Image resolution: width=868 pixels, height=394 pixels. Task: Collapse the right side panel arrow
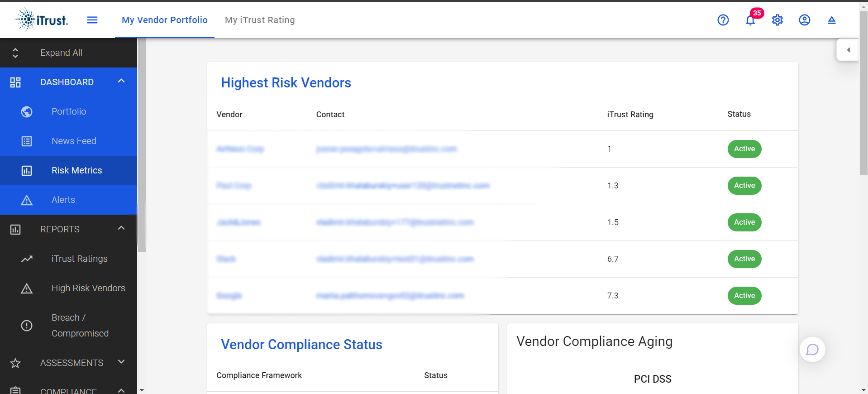click(x=848, y=50)
